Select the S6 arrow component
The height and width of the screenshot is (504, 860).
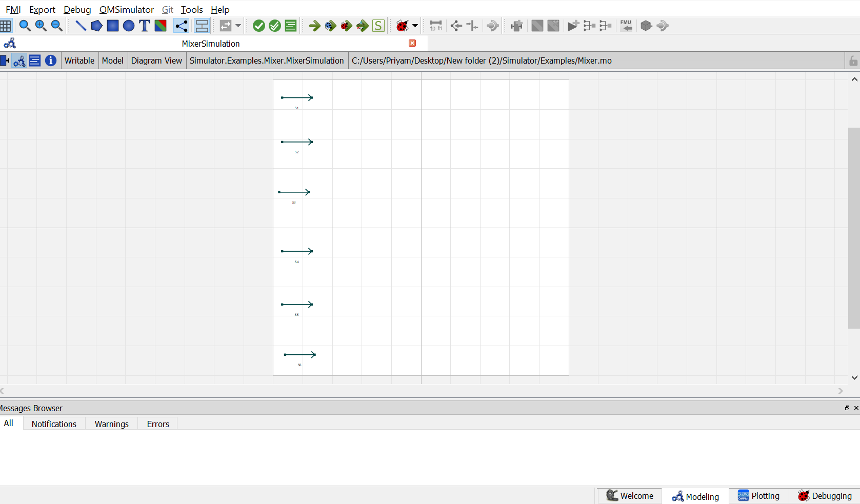click(300, 355)
